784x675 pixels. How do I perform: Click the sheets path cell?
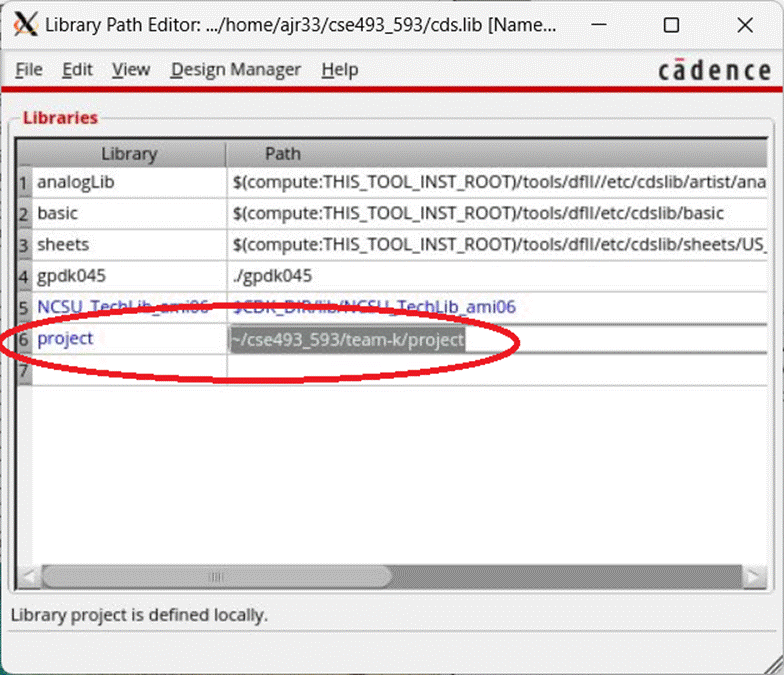pyautogui.click(x=497, y=244)
